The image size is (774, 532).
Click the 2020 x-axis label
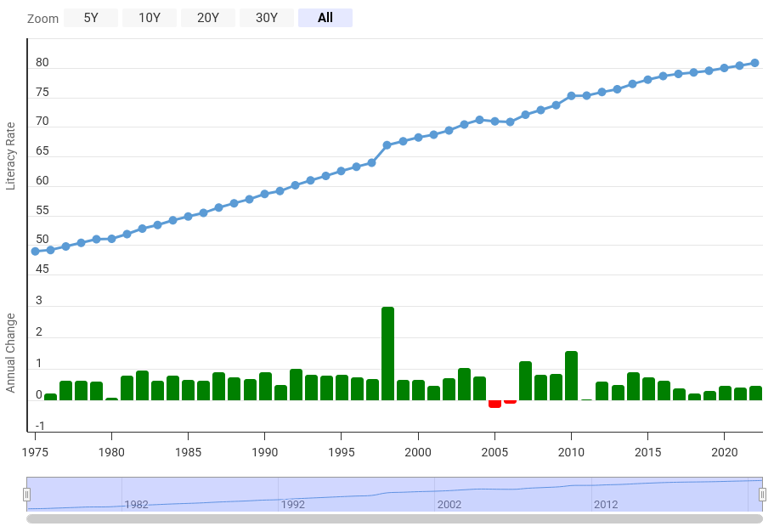click(724, 452)
